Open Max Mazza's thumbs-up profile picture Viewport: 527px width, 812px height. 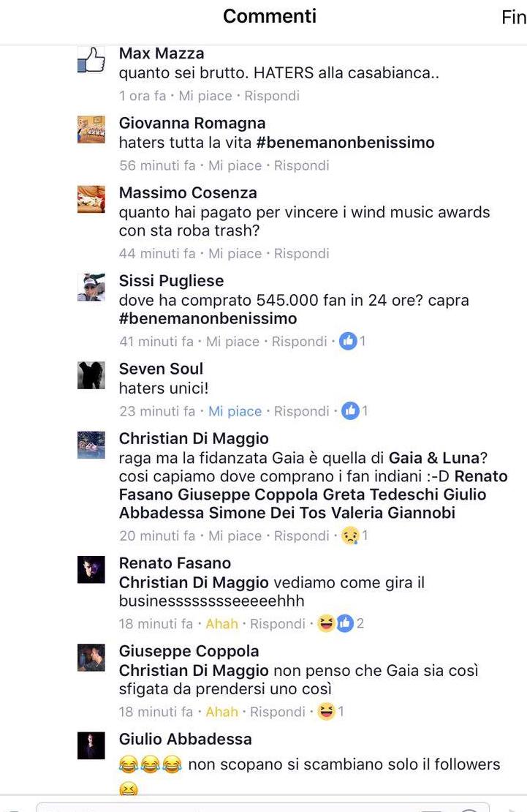91,60
